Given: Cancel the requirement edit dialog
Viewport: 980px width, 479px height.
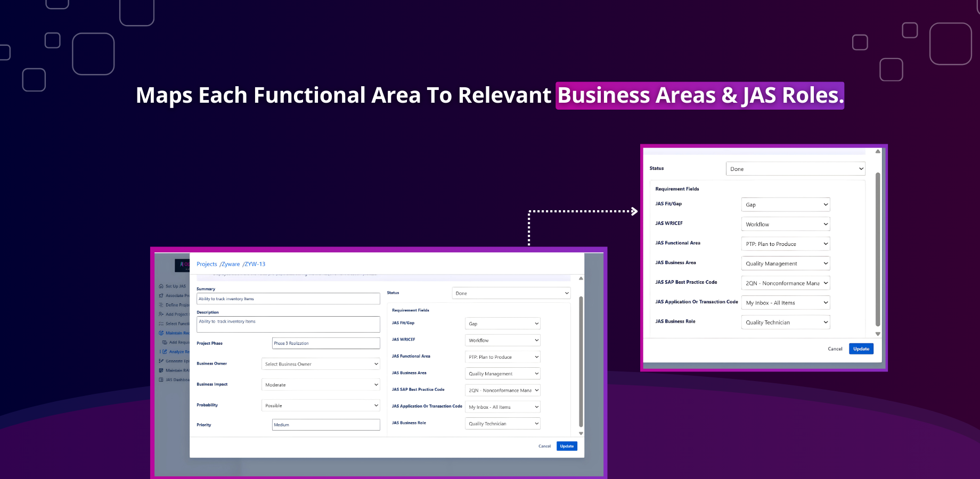Looking at the screenshot, I should tap(835, 349).
